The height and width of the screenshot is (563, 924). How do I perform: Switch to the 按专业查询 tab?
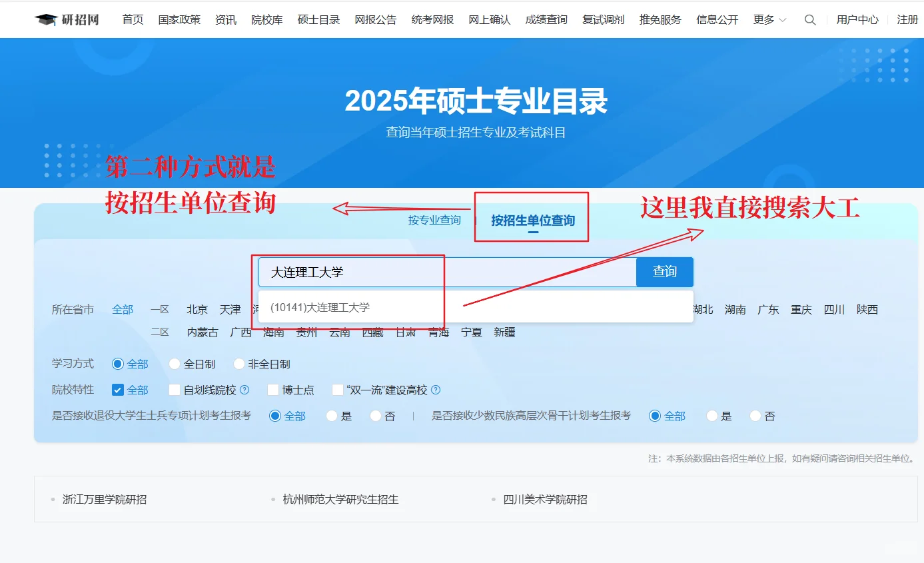(x=433, y=220)
